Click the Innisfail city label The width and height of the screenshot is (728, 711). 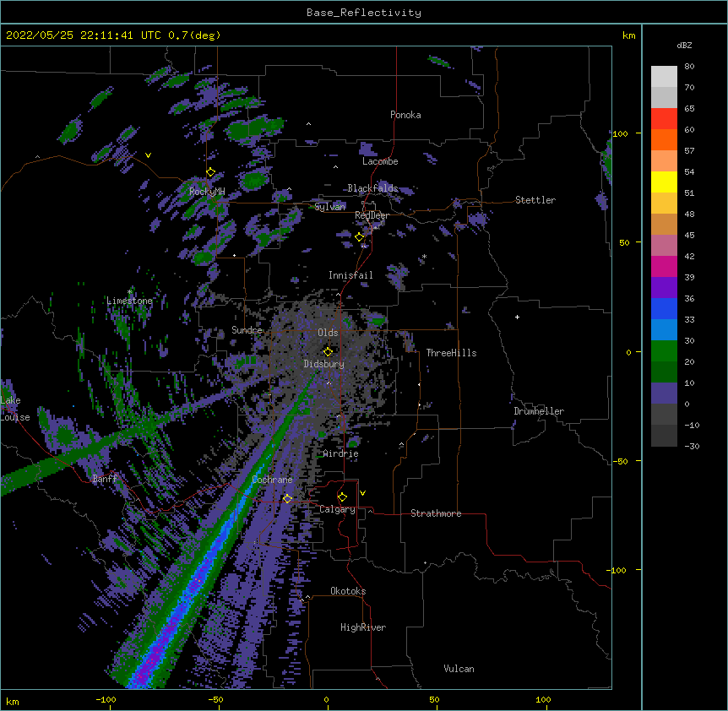point(350,275)
